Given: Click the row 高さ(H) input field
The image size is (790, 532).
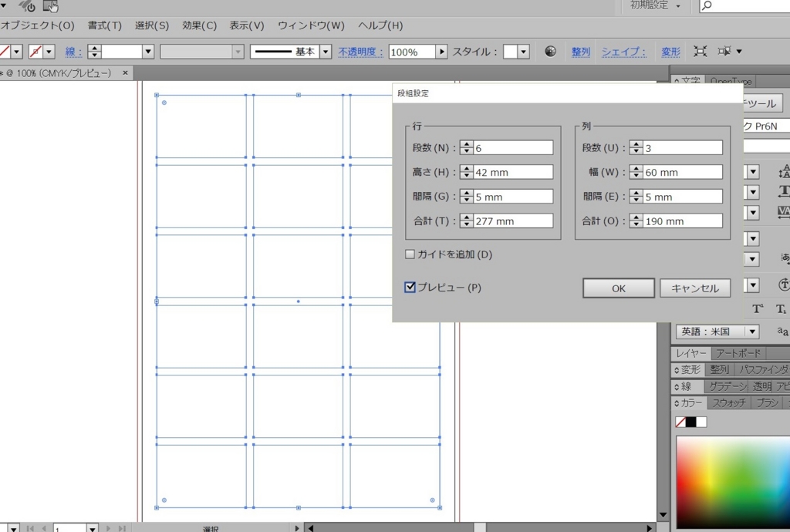Looking at the screenshot, I should coord(513,173).
